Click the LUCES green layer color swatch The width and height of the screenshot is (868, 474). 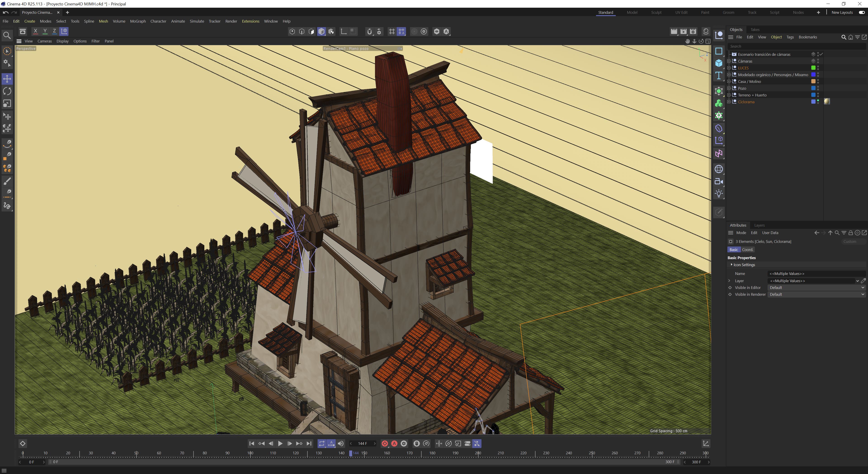813,68
